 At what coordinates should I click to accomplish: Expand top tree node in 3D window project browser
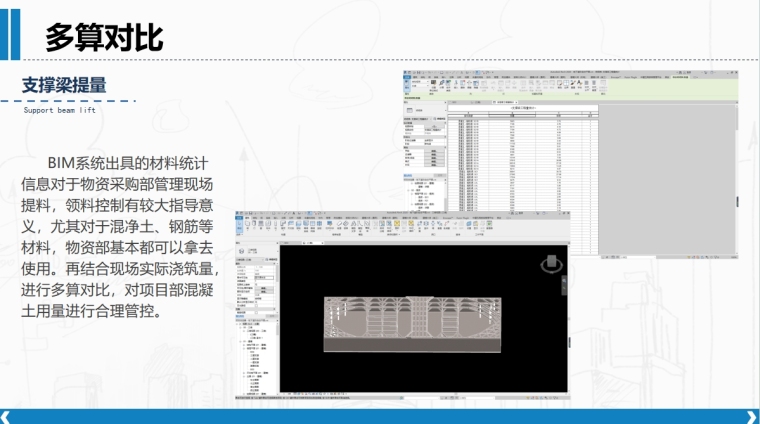[x=238, y=325]
